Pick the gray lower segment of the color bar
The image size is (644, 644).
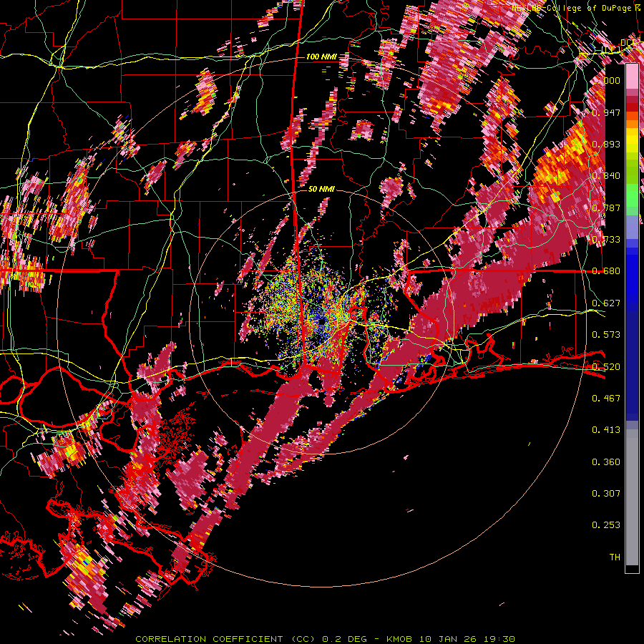[632, 497]
